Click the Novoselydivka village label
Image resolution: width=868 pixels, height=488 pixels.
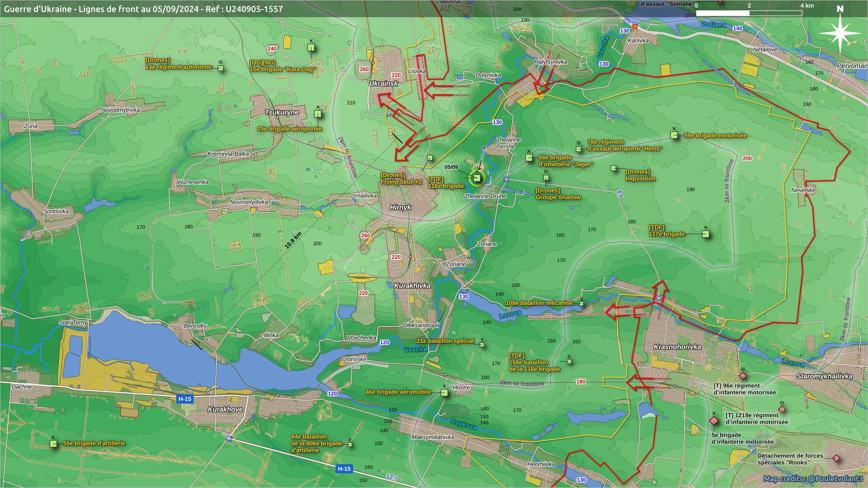tap(249, 202)
